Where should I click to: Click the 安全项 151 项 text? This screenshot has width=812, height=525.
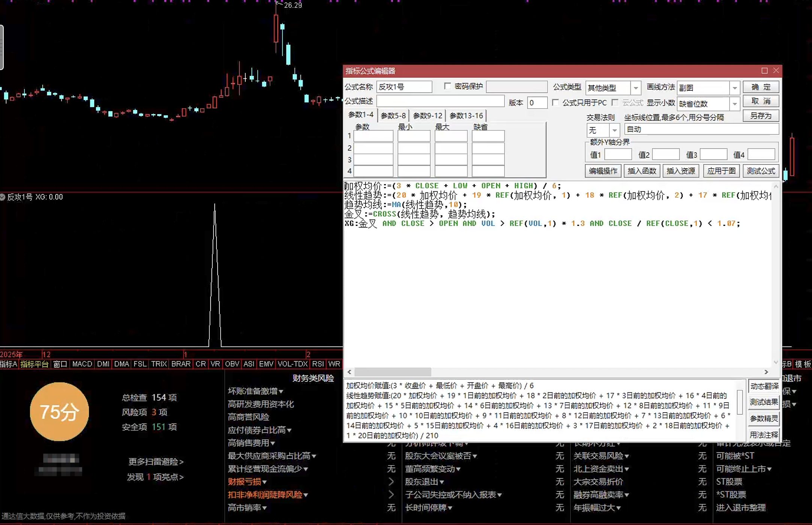pyautogui.click(x=149, y=427)
